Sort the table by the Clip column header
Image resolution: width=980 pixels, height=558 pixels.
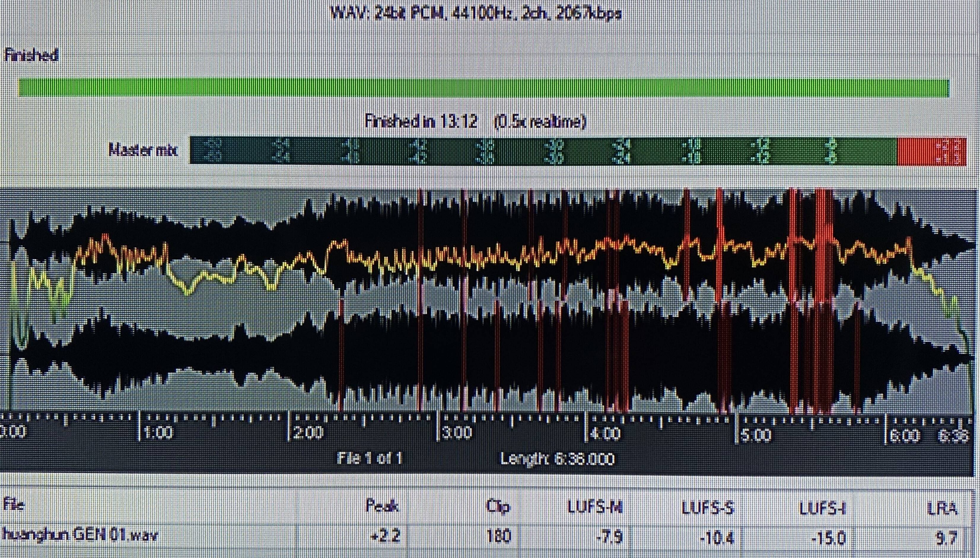click(498, 507)
